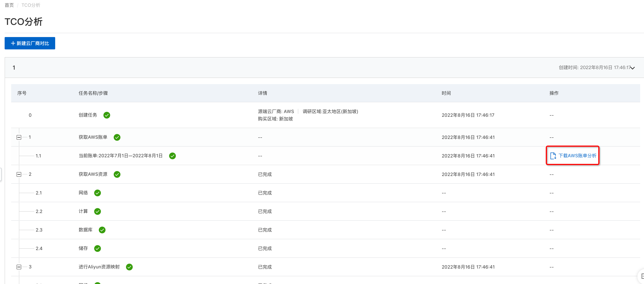
Task: Click the 新建云厂商对比 button
Action: click(x=30, y=43)
